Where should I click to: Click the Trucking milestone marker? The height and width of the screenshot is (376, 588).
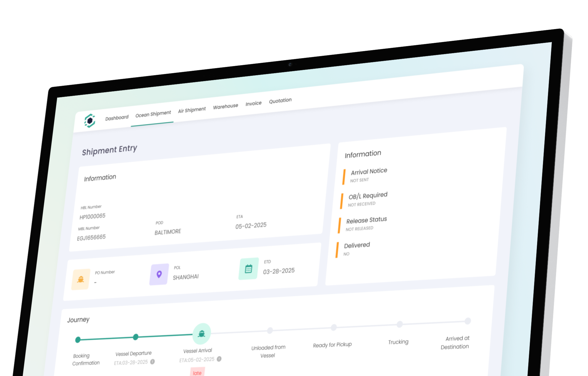tap(399, 324)
